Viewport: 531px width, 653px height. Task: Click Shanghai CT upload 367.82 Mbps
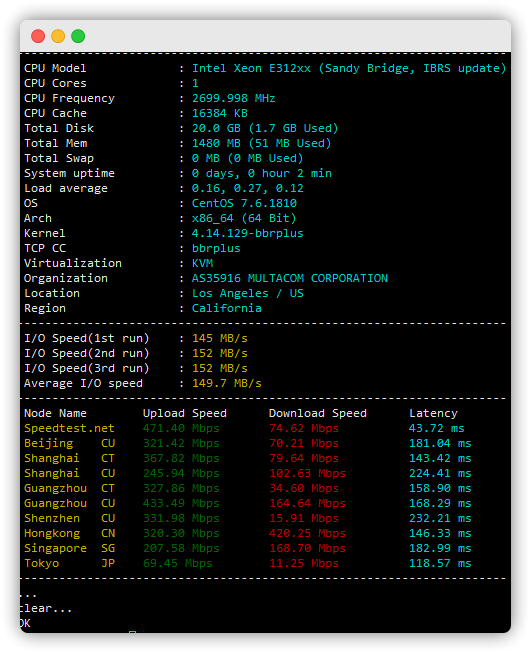tap(181, 458)
